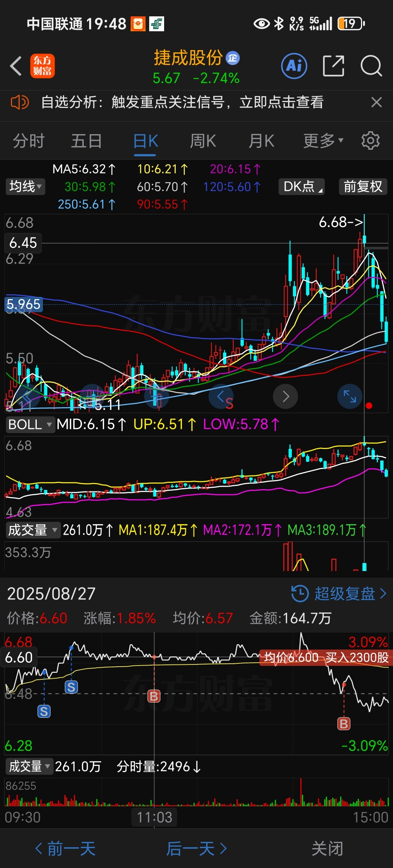Tap the enterprise badge beside 捷成股份
Viewport: 393px width, 868px height.
233,58
